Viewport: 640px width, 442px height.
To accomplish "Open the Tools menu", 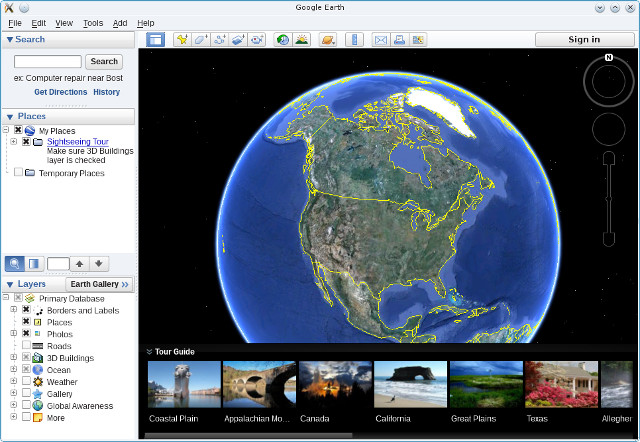I will pos(93,23).
